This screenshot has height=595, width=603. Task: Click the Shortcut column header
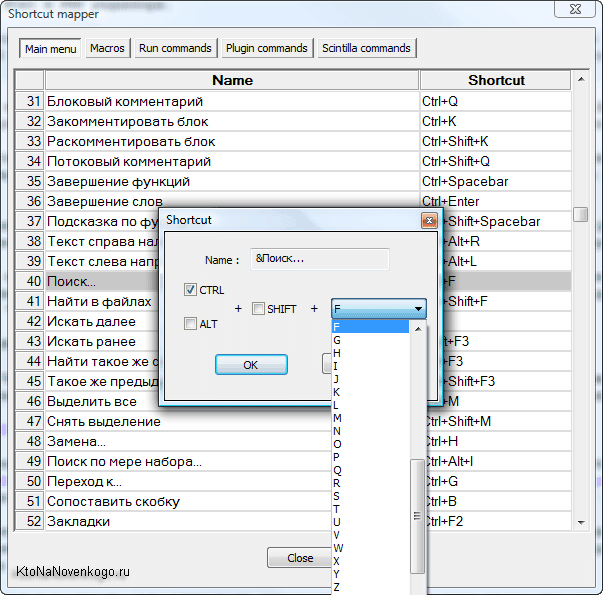coord(496,80)
